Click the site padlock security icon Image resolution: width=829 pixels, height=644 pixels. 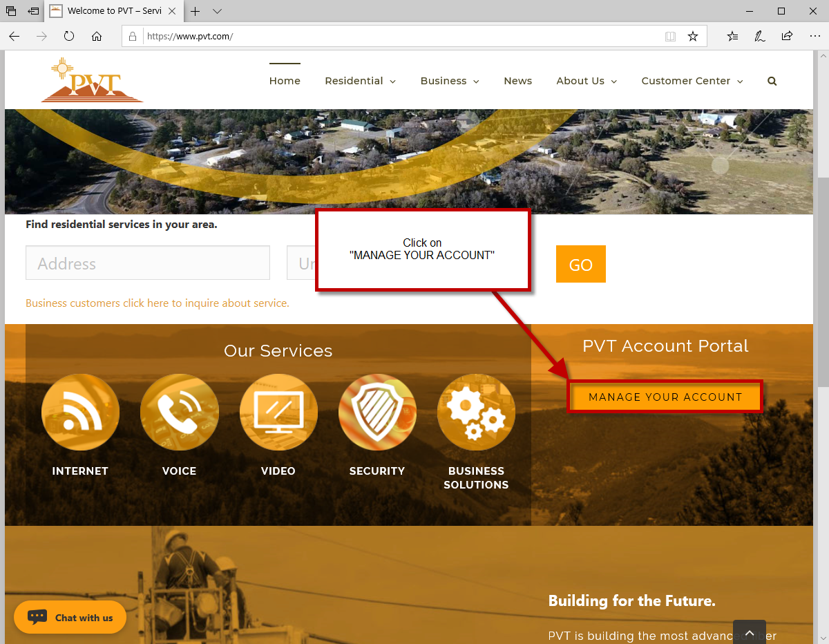pos(133,36)
